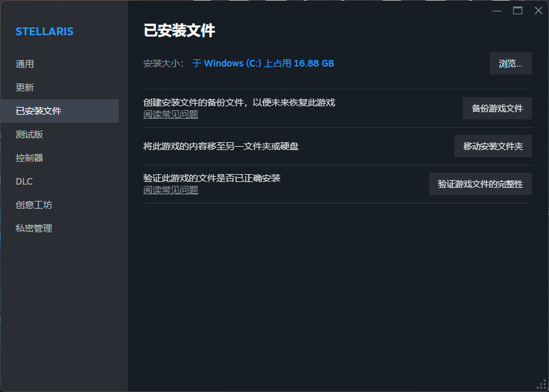Switch to the 私密管理 tab
549x392 pixels.
coord(34,228)
